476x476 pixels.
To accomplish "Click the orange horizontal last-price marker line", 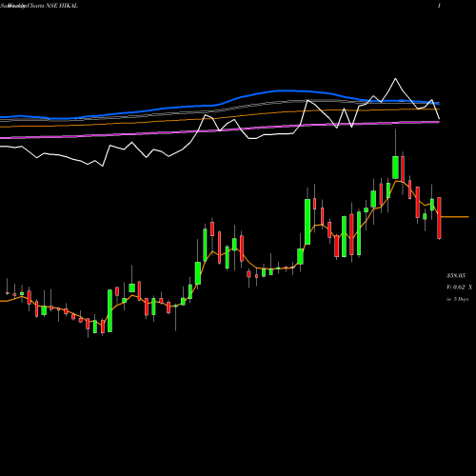I will pos(455,217).
